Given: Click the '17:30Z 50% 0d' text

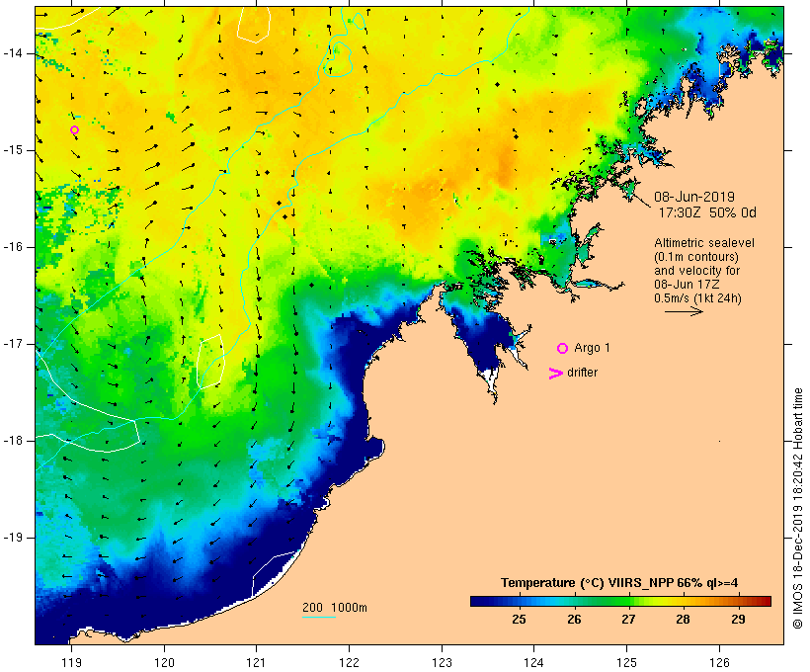Looking at the screenshot, I should 707,212.
